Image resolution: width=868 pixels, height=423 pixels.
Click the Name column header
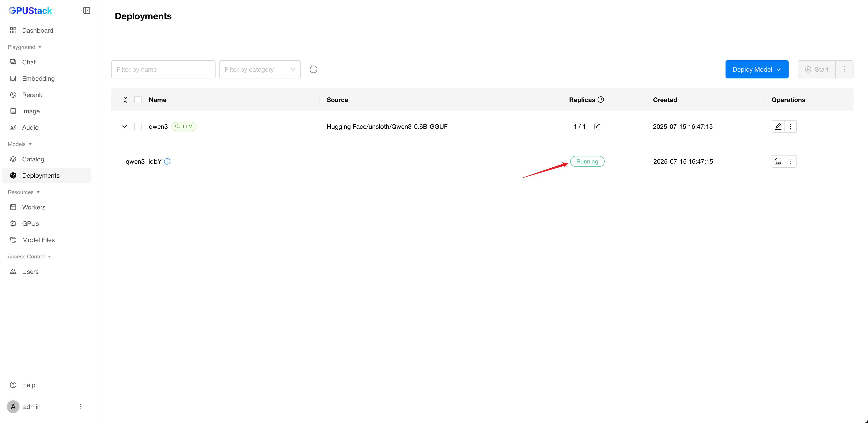coord(158,100)
